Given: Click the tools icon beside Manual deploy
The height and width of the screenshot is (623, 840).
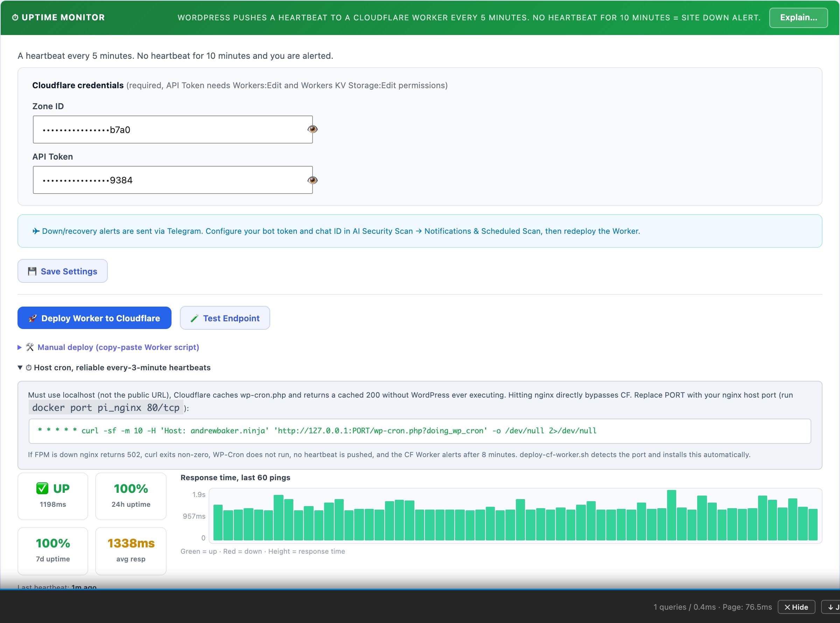Looking at the screenshot, I should coord(30,347).
